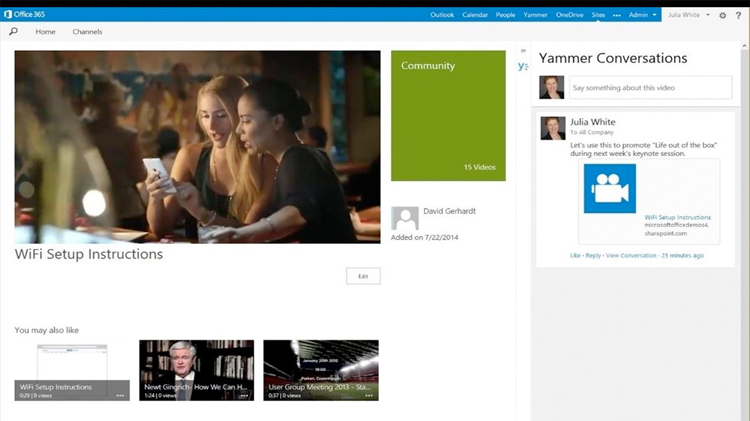Click the help question mark icon

[739, 15]
